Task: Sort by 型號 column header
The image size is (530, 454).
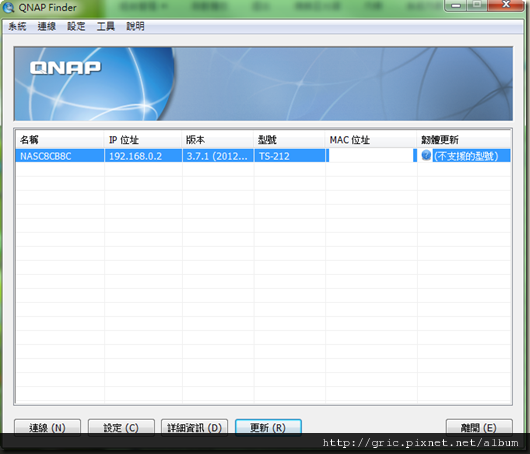Action: point(289,140)
